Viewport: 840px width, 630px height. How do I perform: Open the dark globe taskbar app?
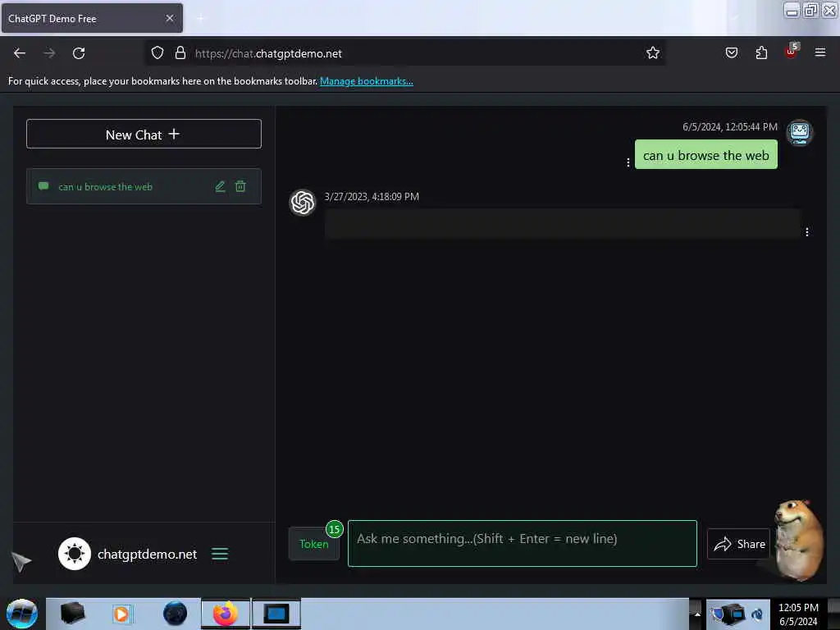click(176, 614)
